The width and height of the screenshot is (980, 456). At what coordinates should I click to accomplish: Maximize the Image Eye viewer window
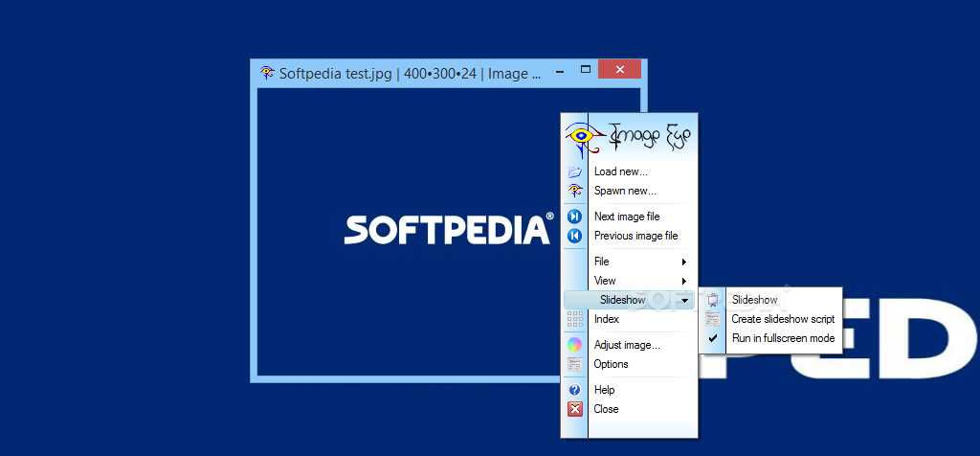pyautogui.click(x=586, y=69)
